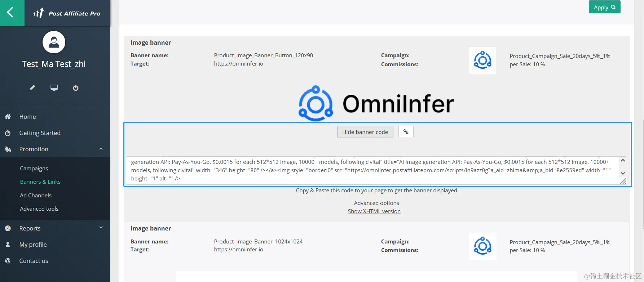The width and height of the screenshot is (644, 282).
Task: Click the Post Affiliate Pro logo
Action: coord(67,13)
